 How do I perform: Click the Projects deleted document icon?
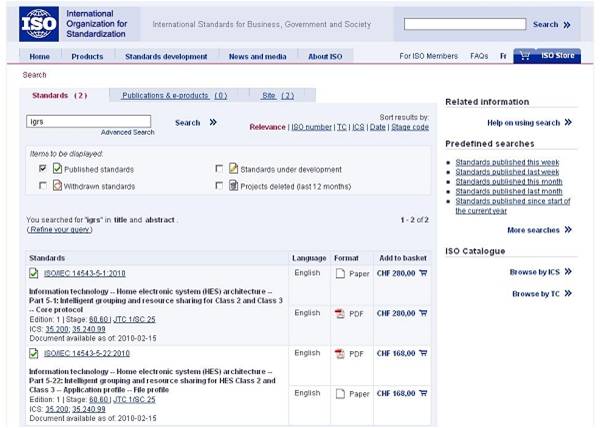point(233,186)
